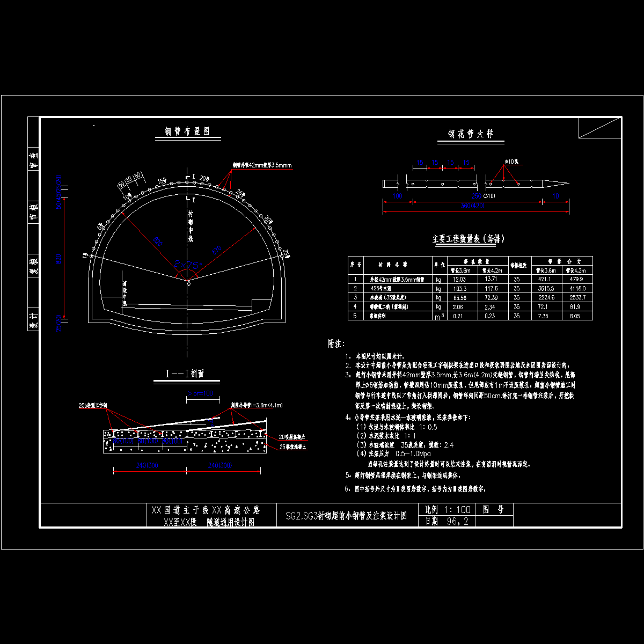This screenshot has width=644, height=644.
Task: Select the 20b工字钢 leader label in section view
Action: click(93, 406)
